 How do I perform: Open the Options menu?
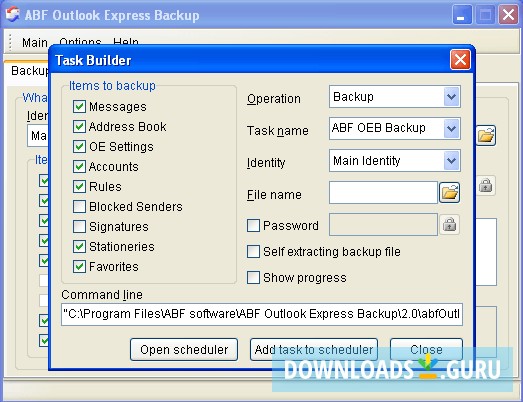click(80, 41)
